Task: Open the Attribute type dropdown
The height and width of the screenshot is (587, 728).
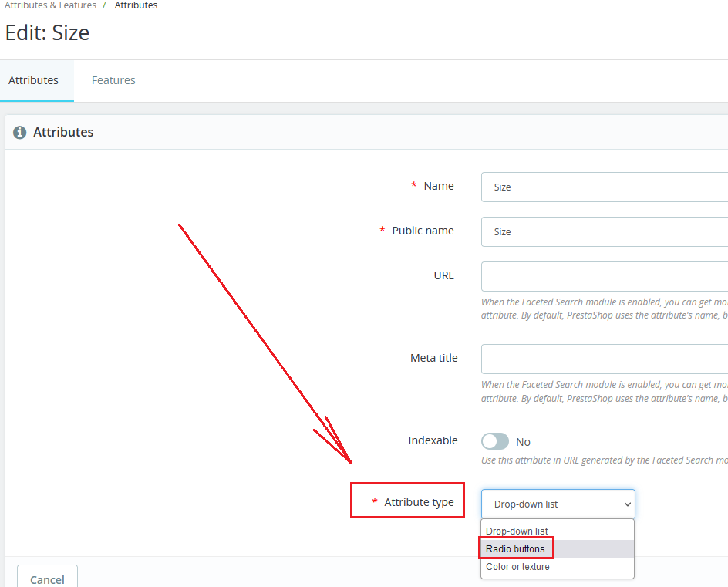Action: point(558,504)
